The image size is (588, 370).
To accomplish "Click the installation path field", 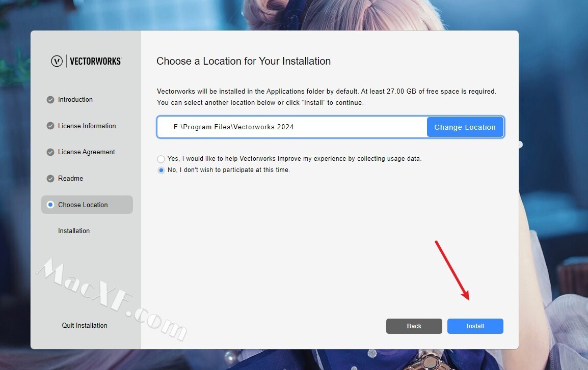I will tap(292, 127).
